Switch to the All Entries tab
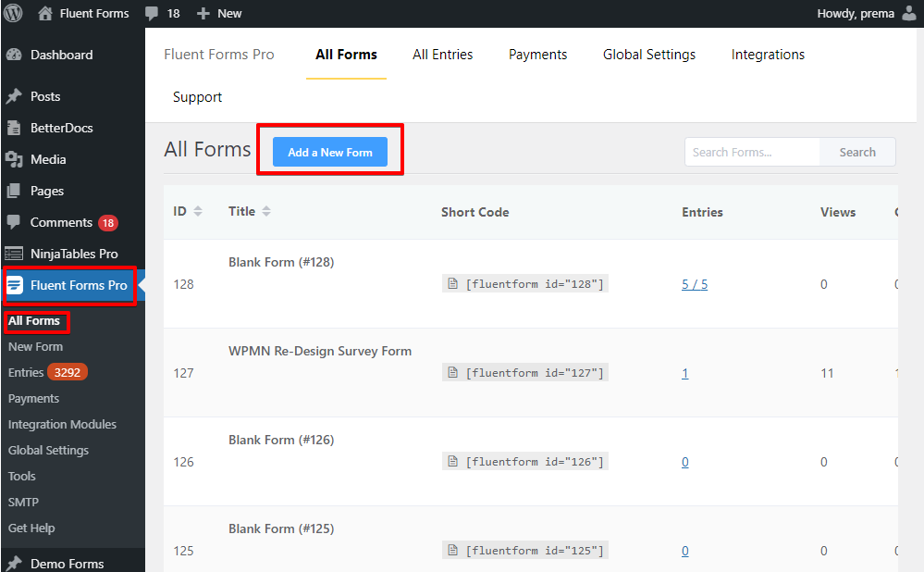924x572 pixels. pos(442,55)
